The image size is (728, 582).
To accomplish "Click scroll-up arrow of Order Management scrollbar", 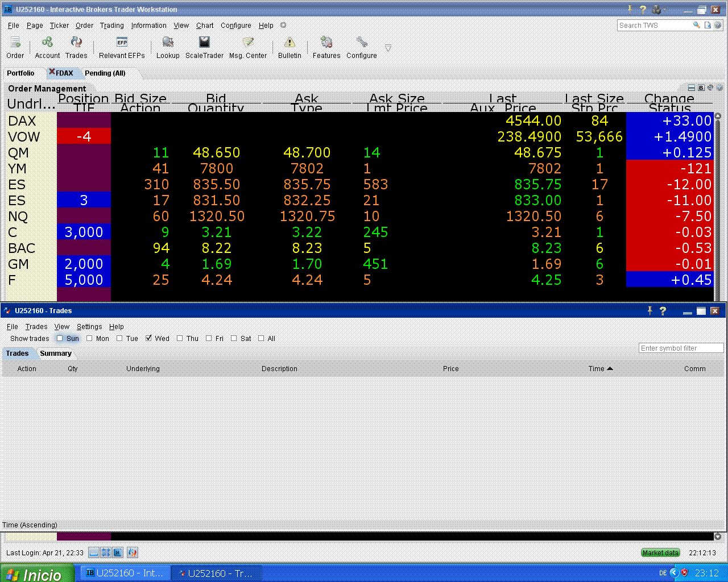I will tap(718, 116).
